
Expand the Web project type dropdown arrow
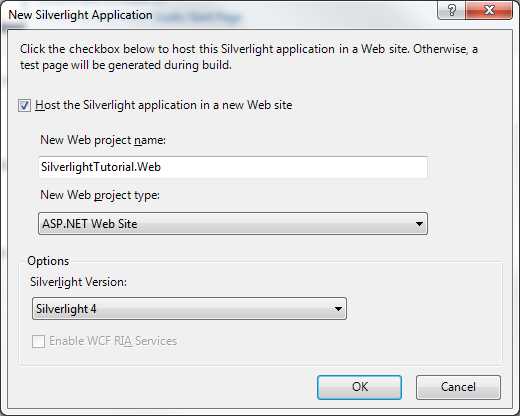[x=419, y=224]
